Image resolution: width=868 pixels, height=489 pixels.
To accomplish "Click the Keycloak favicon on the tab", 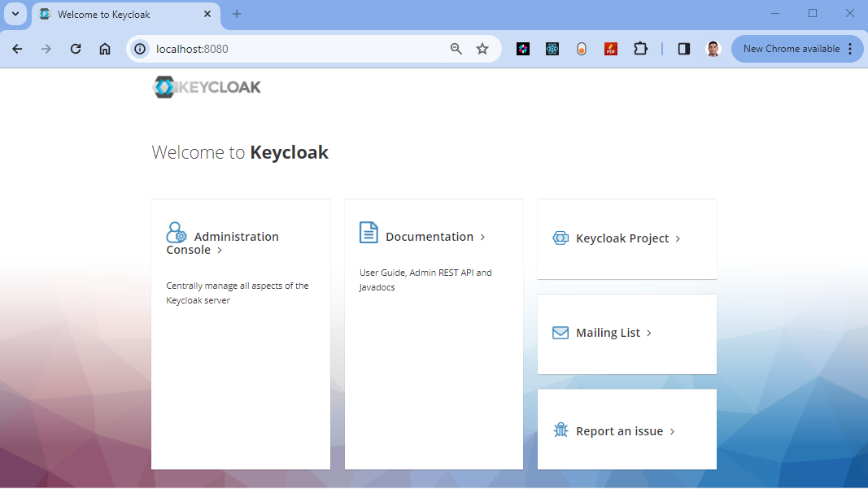I will coord(45,15).
